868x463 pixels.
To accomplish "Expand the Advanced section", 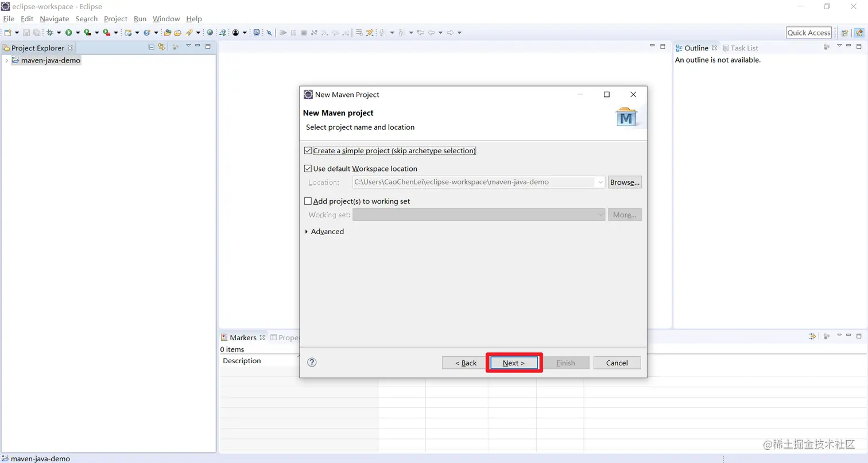I will point(307,232).
